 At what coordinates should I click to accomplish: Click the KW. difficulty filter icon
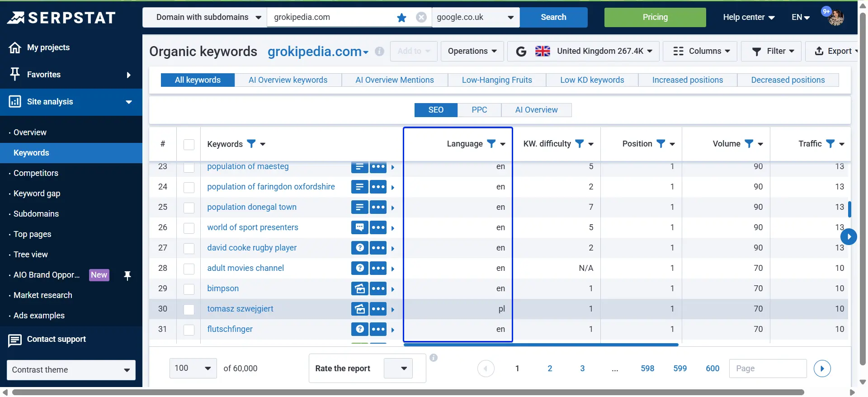point(580,144)
